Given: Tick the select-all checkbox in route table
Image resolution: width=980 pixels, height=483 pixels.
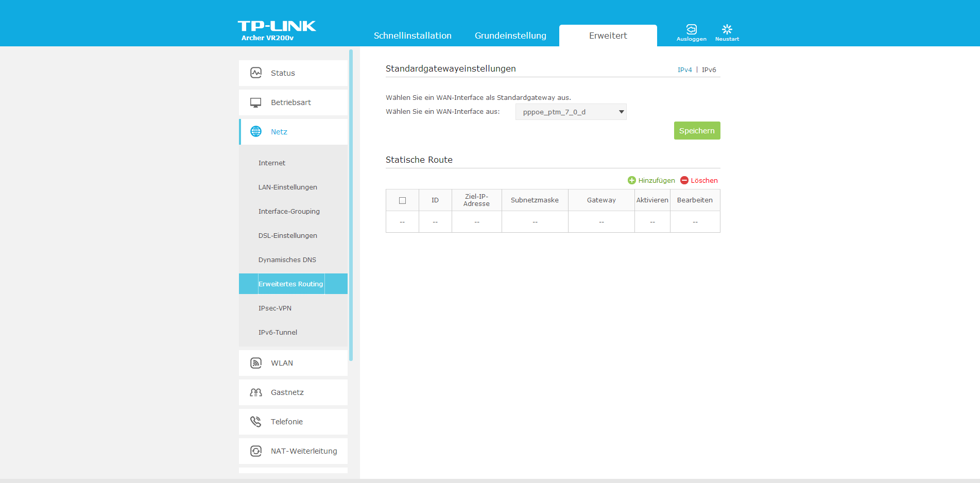Looking at the screenshot, I should tap(402, 200).
